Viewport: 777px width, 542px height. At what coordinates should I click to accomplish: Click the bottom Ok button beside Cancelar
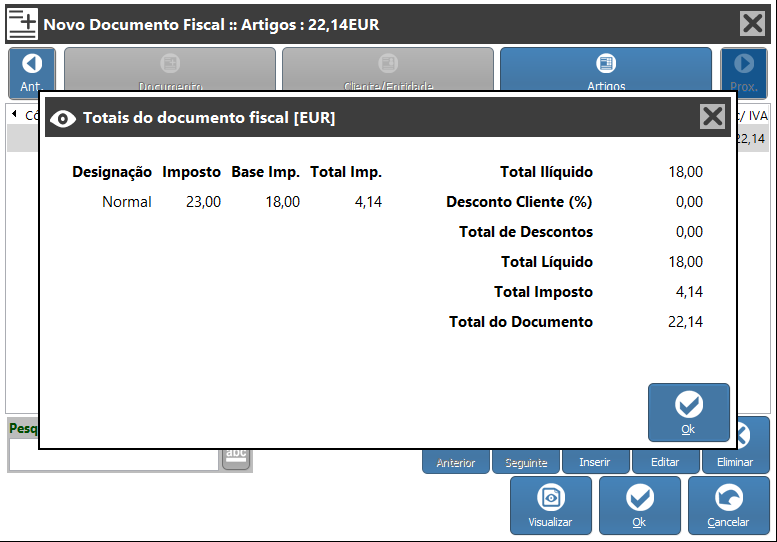pyautogui.click(x=639, y=505)
